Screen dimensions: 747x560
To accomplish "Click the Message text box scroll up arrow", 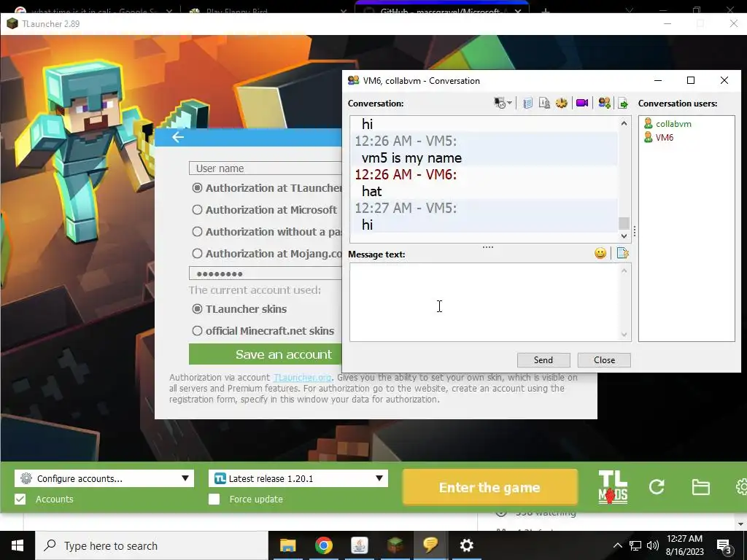I will click(x=624, y=271).
